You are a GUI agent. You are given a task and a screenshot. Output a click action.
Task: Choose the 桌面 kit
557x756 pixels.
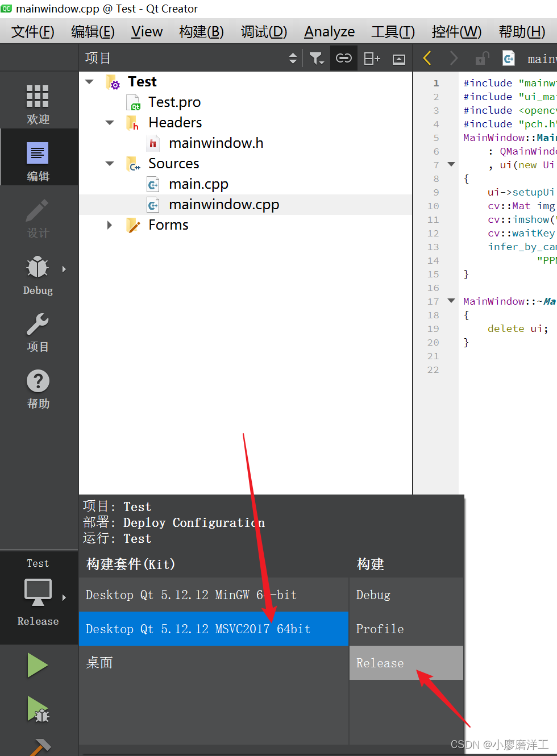click(214, 663)
